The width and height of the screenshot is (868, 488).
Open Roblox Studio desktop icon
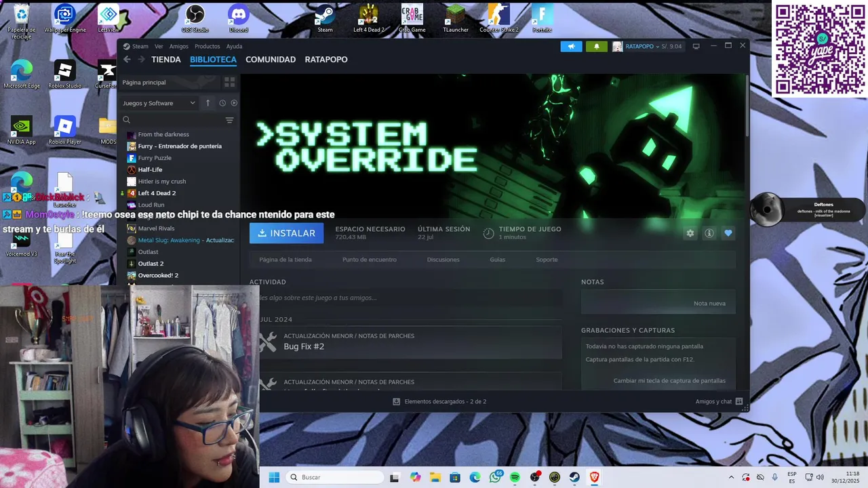tap(64, 75)
